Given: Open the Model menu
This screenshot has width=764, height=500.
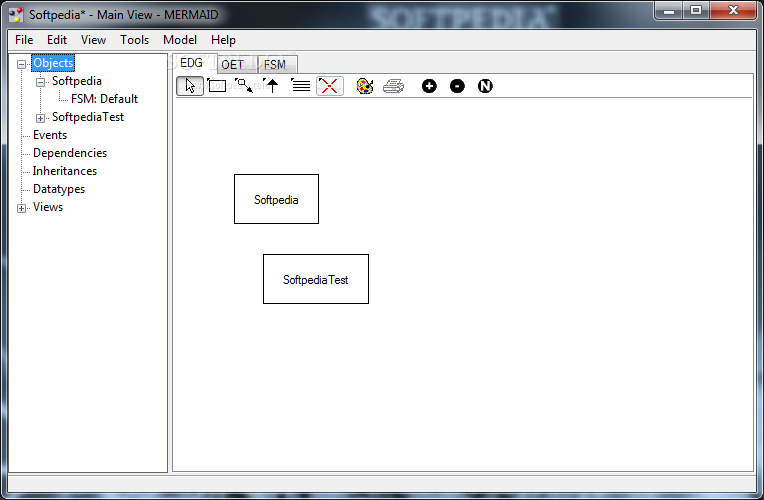Looking at the screenshot, I should point(180,40).
